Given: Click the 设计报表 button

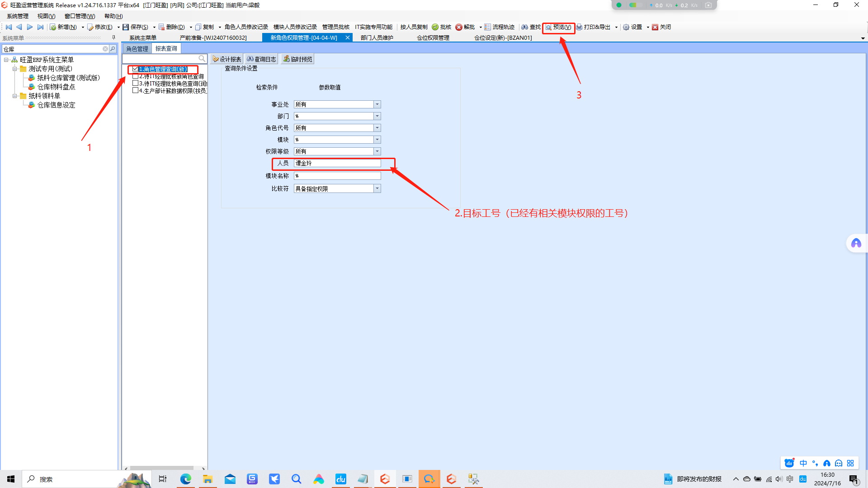Looking at the screenshot, I should [227, 59].
